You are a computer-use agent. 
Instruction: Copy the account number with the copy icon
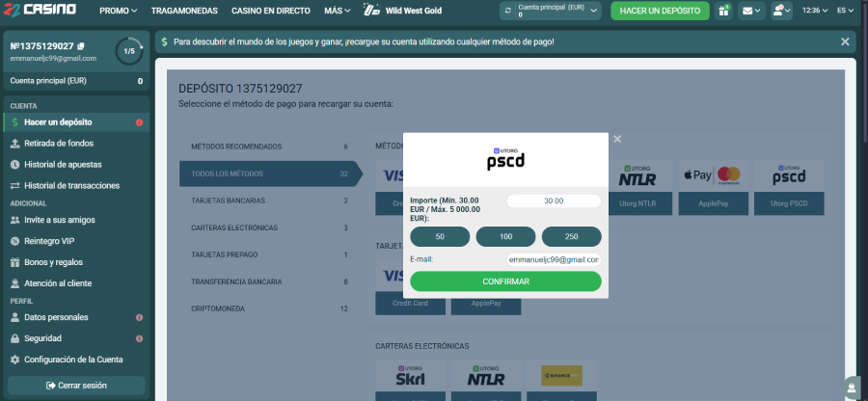tap(81, 46)
